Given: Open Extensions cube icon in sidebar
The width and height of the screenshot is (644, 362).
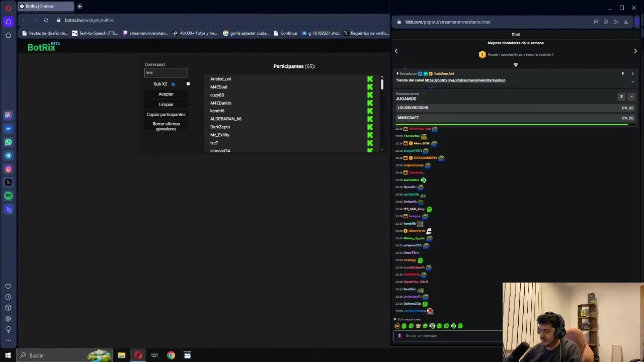Looking at the screenshot, I should pyautogui.click(x=8, y=308).
